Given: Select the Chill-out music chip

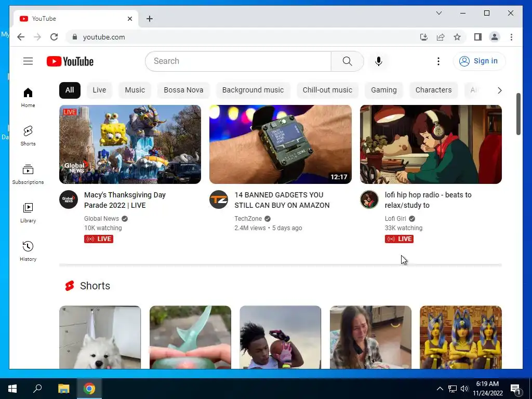Looking at the screenshot, I should tap(327, 90).
